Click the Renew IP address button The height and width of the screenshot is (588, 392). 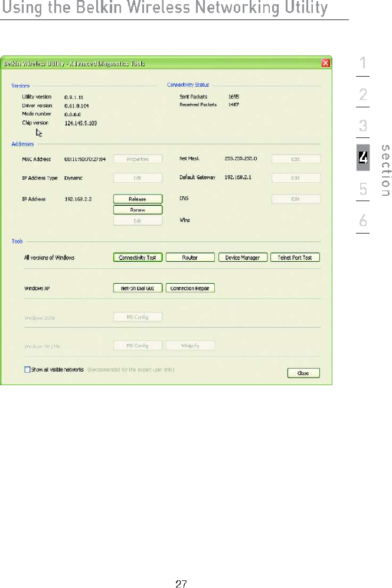coord(138,209)
